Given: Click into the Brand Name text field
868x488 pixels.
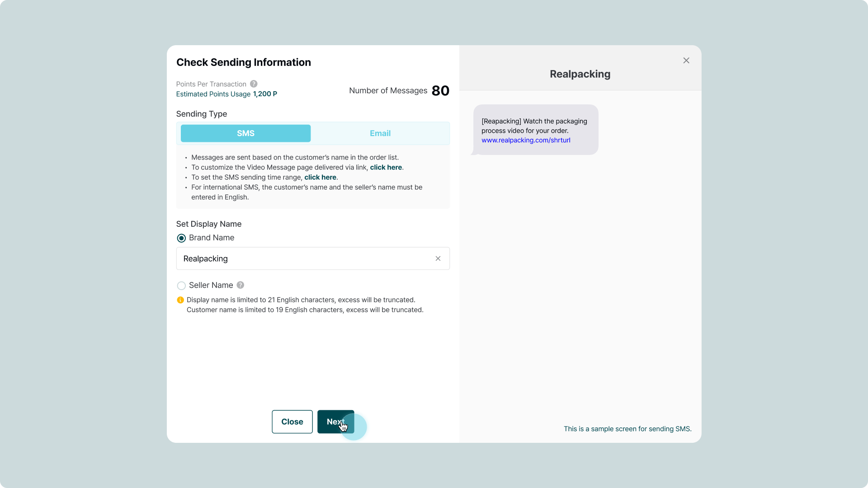Looking at the screenshot, I should click(303, 258).
